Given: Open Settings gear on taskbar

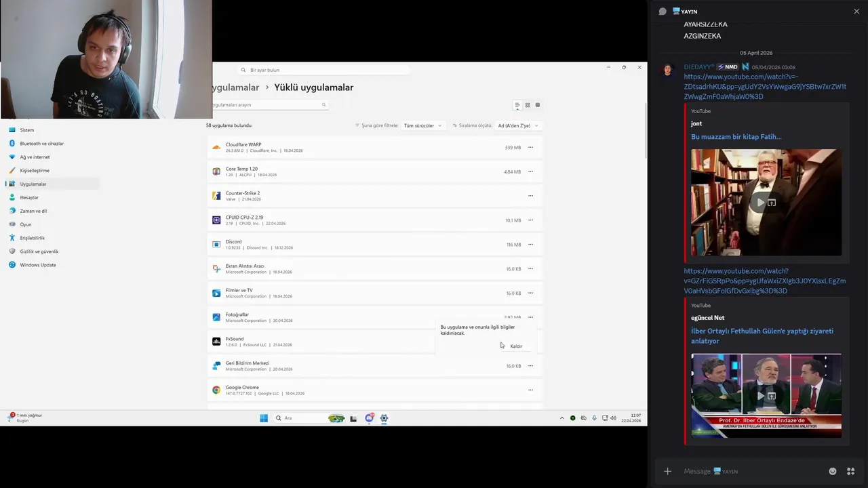Looking at the screenshot, I should coord(384,418).
